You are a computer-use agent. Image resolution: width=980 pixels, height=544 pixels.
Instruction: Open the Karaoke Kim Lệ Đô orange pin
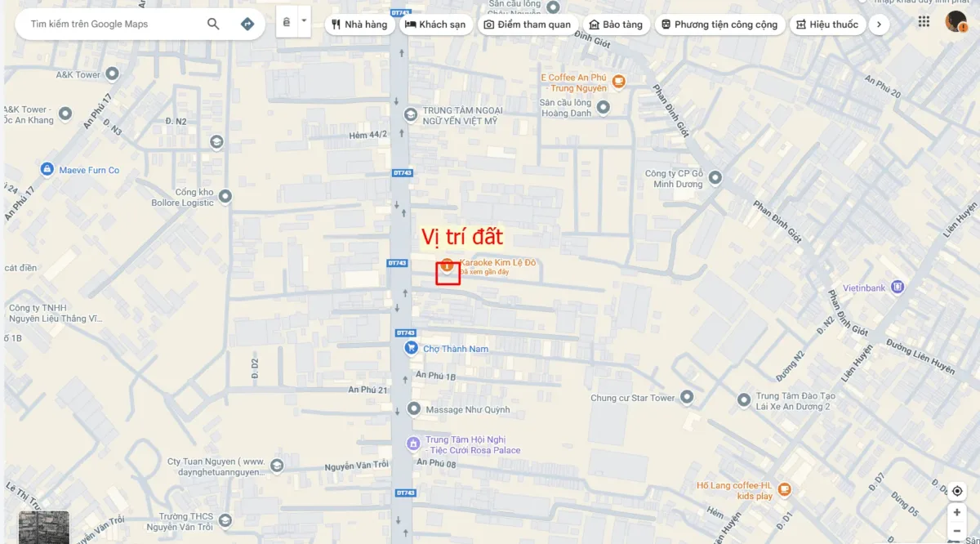447,265
